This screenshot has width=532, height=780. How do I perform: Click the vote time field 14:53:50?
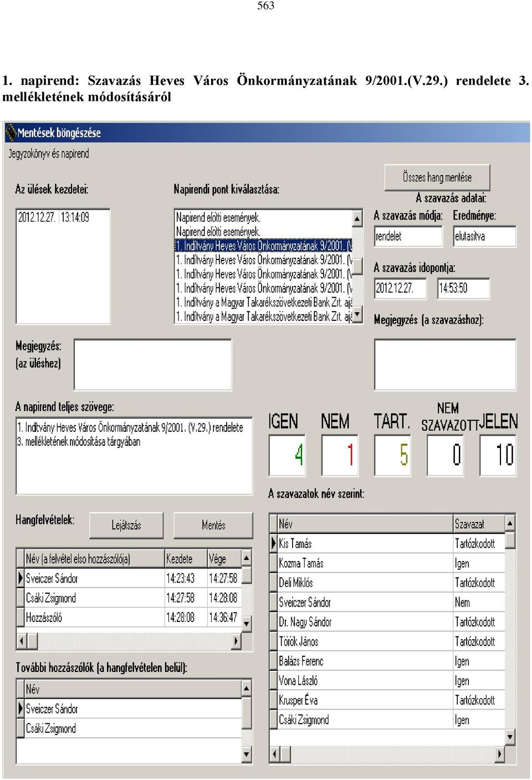point(463,288)
